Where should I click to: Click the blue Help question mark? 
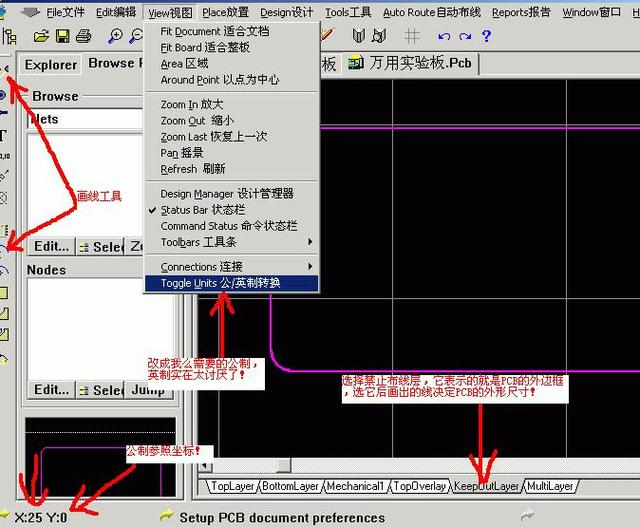(486, 36)
